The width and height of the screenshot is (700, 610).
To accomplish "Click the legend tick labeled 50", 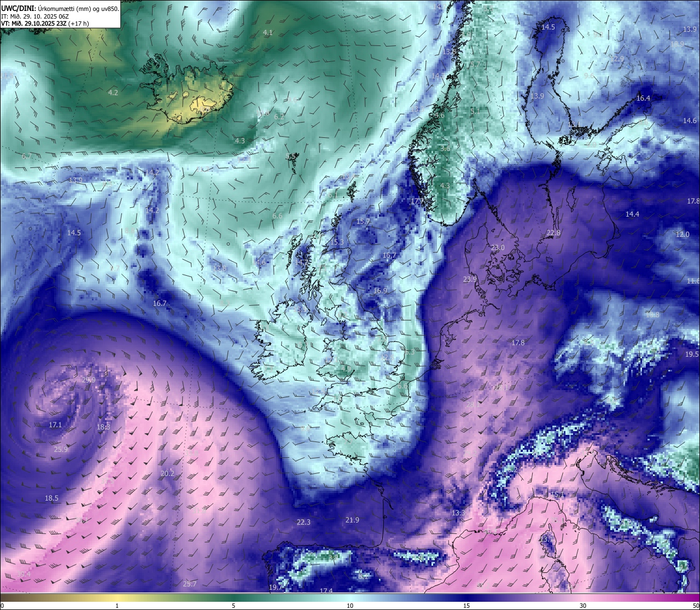I will click(x=695, y=606).
